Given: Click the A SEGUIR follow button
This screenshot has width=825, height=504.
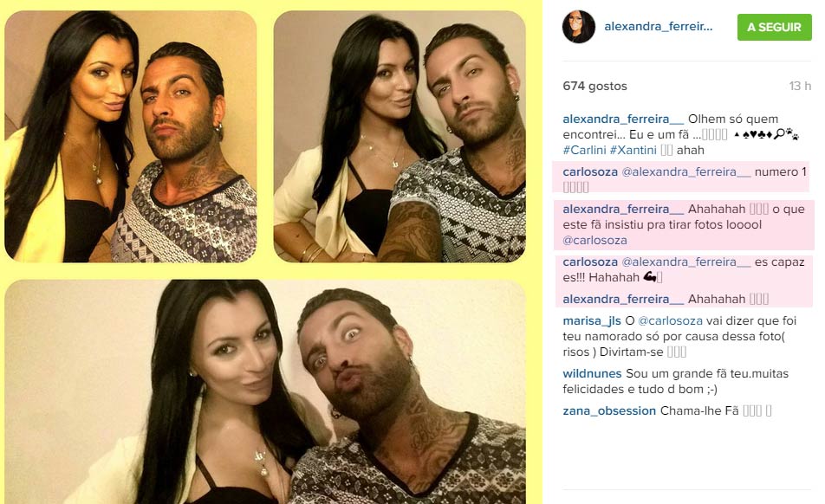Looking at the screenshot, I should point(774,28).
